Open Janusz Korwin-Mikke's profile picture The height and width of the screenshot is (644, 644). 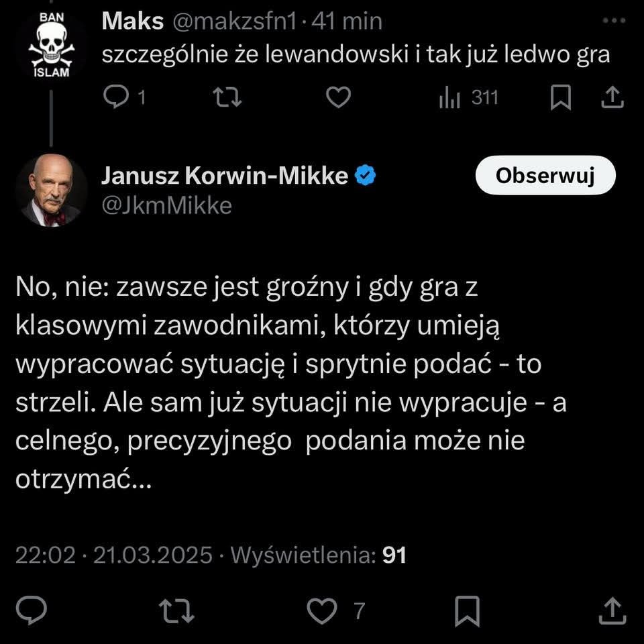pyautogui.click(x=52, y=190)
